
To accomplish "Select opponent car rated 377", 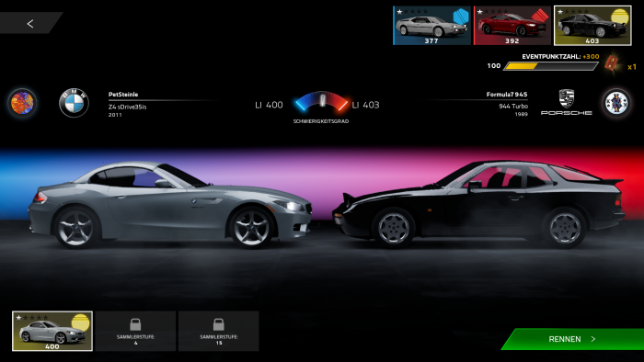I will (432, 26).
